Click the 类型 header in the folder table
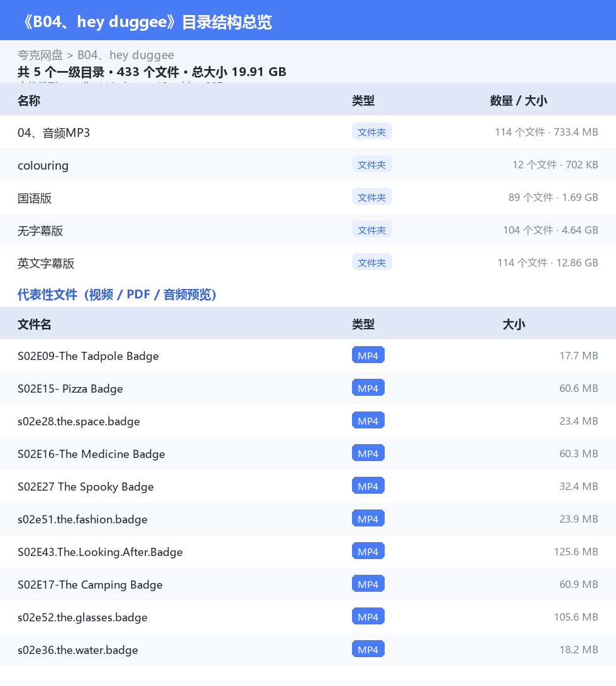Image resolution: width=616 pixels, height=686 pixels. pyautogui.click(x=363, y=101)
